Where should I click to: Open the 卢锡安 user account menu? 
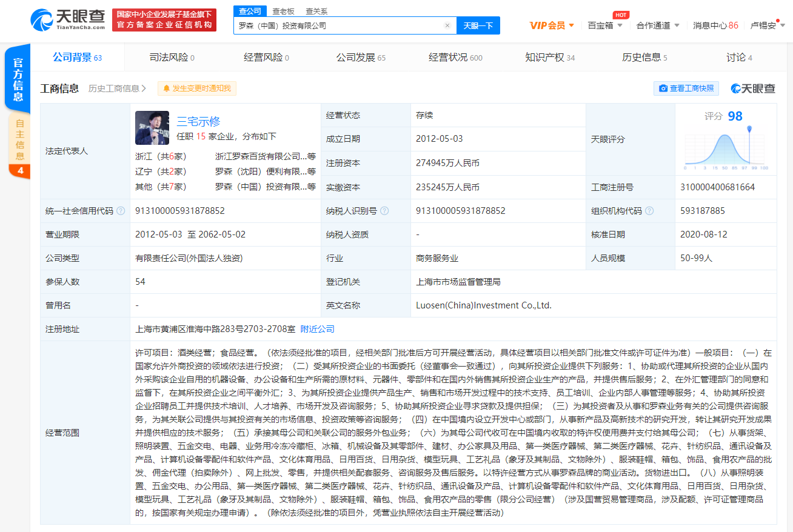pos(767,25)
